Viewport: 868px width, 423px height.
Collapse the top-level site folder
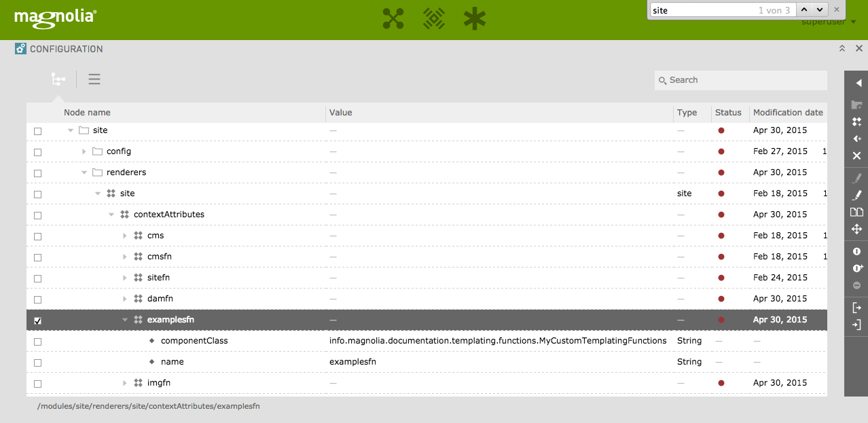point(71,130)
